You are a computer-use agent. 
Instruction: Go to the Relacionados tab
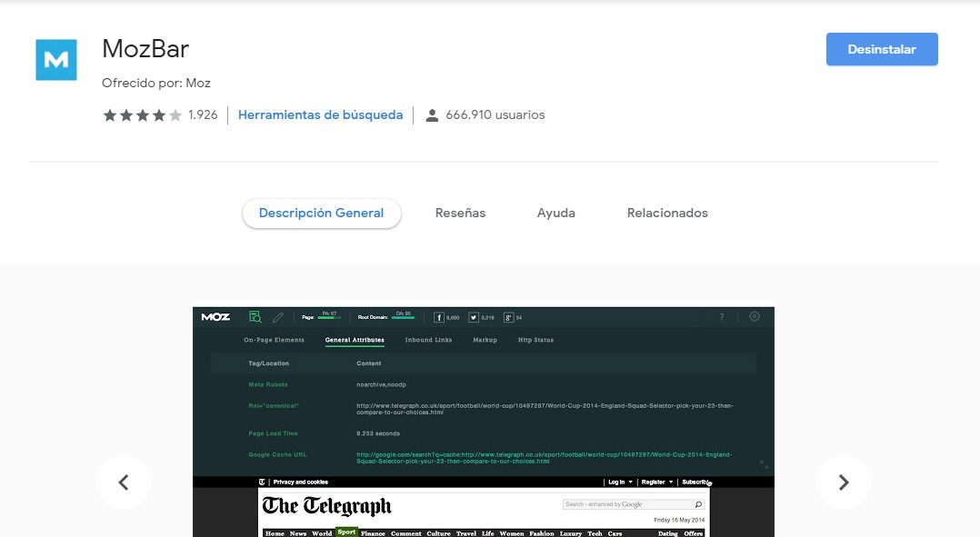point(667,213)
